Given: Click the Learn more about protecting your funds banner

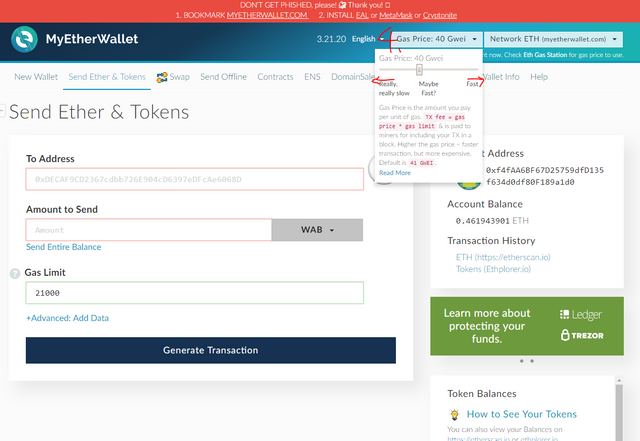Looking at the screenshot, I should 527,326.
